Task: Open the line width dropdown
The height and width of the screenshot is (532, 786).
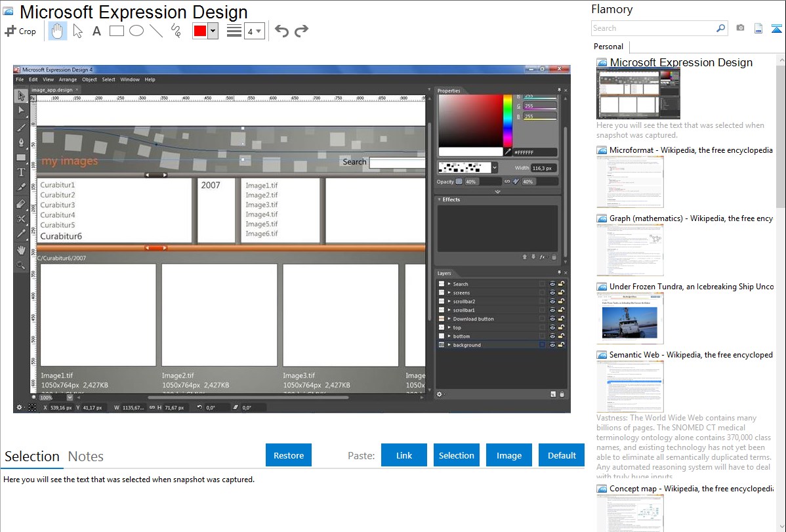Action: (255, 31)
